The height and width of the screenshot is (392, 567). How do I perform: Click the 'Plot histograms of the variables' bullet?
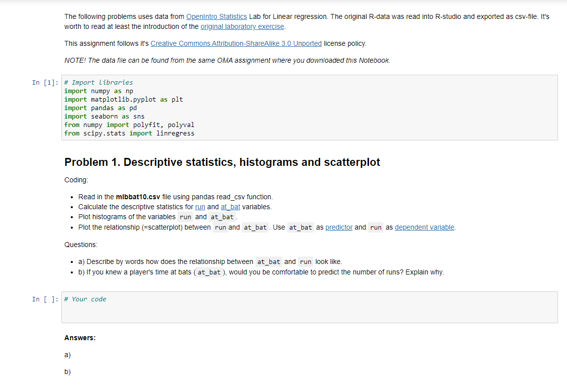(158, 217)
